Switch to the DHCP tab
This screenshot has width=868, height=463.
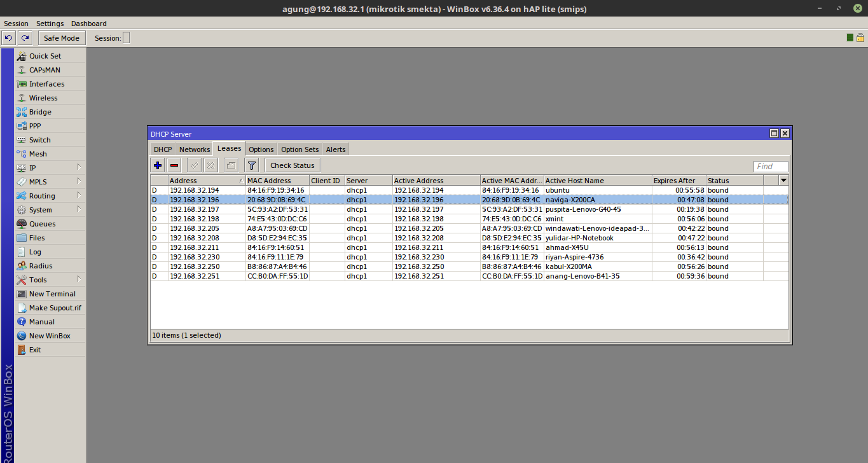163,149
